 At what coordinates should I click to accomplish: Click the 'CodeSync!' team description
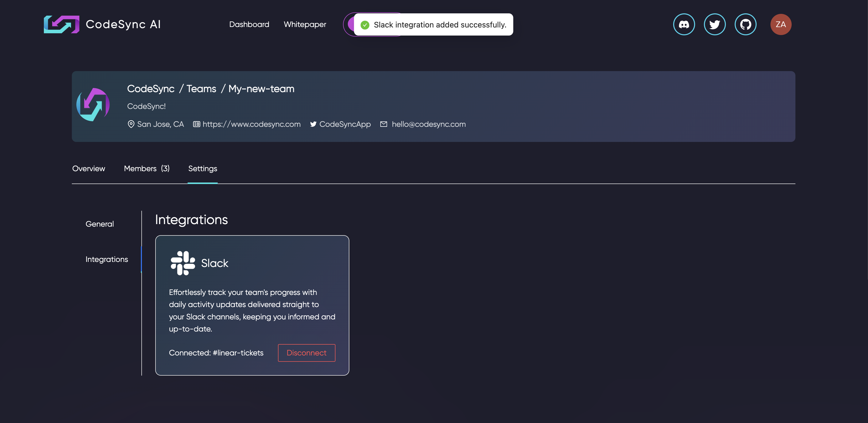click(x=146, y=106)
